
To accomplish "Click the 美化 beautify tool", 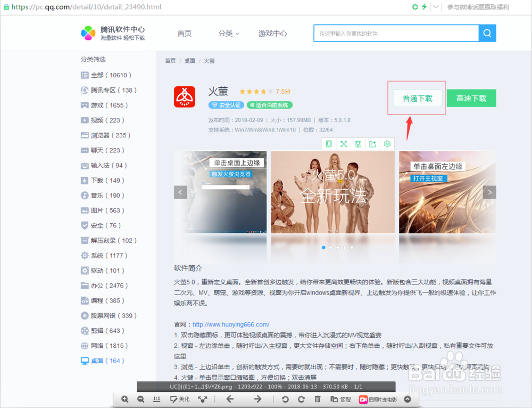I will tap(180, 399).
